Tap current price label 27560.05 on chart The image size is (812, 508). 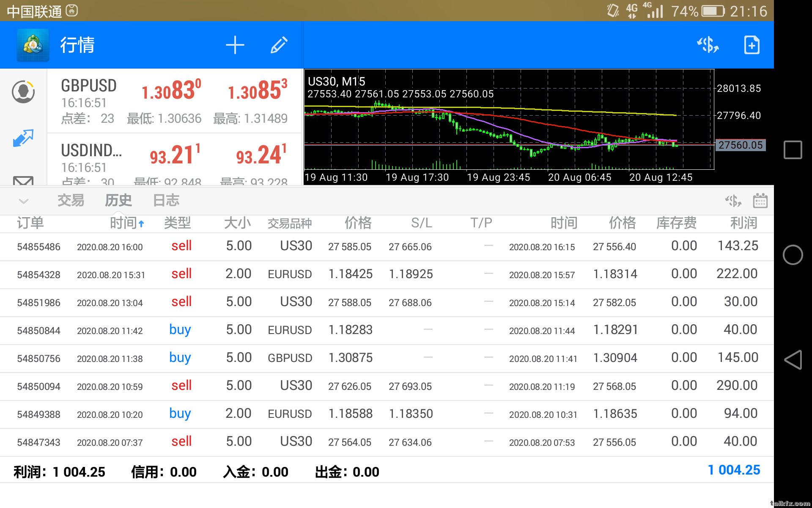(741, 145)
